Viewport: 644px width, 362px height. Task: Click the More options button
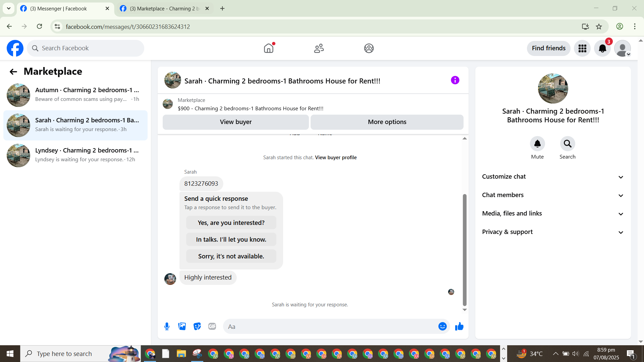pyautogui.click(x=387, y=122)
